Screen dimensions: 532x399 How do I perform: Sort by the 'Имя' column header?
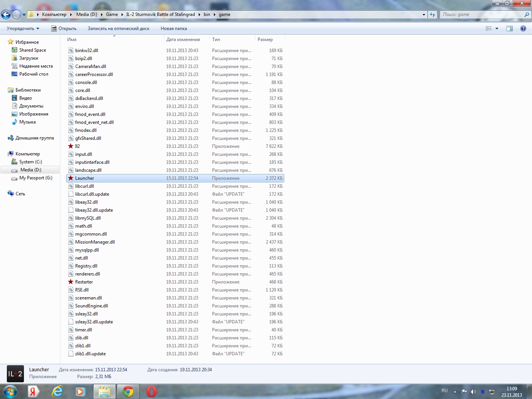[x=72, y=40]
